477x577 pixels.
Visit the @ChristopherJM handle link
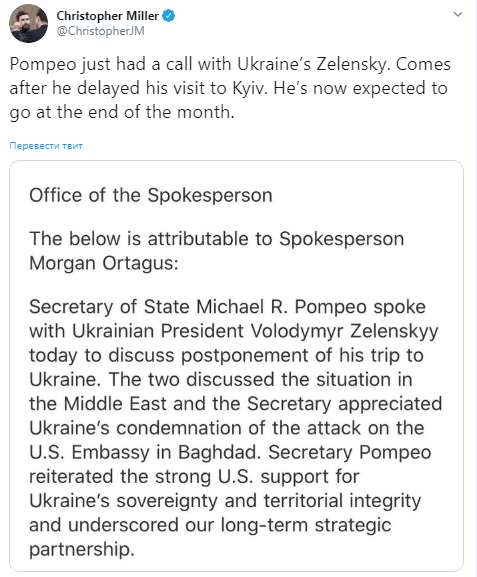point(100,31)
